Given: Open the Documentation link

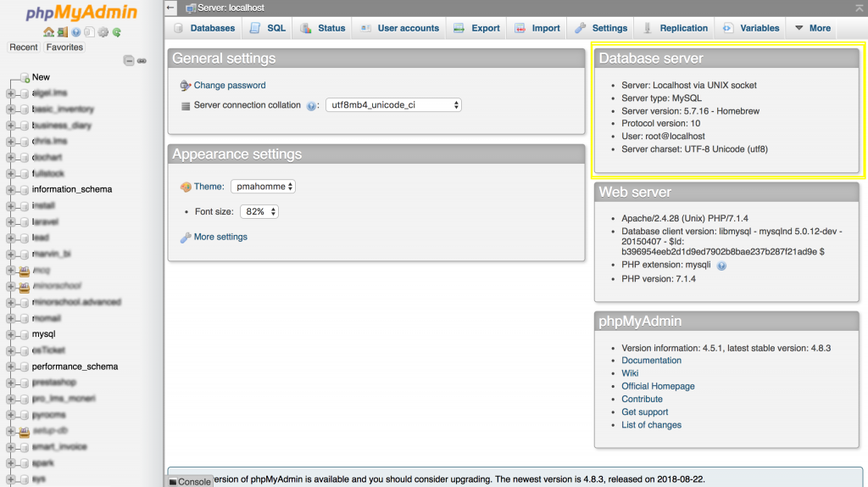Looking at the screenshot, I should [x=651, y=360].
